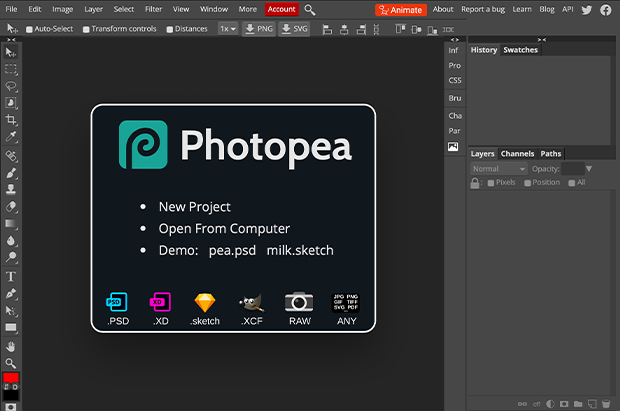620x411 pixels.
Task: Open the search magnifier in menu bar
Action: pos(310,10)
